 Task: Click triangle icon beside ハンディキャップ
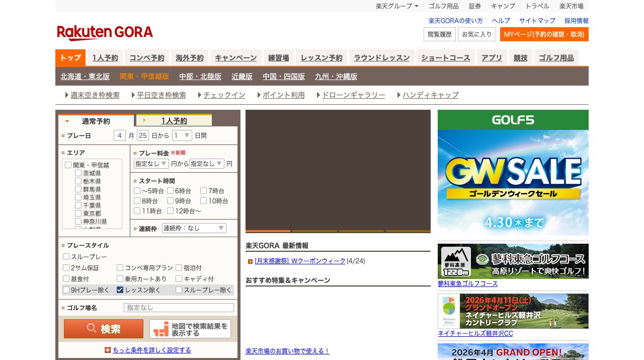(399, 95)
